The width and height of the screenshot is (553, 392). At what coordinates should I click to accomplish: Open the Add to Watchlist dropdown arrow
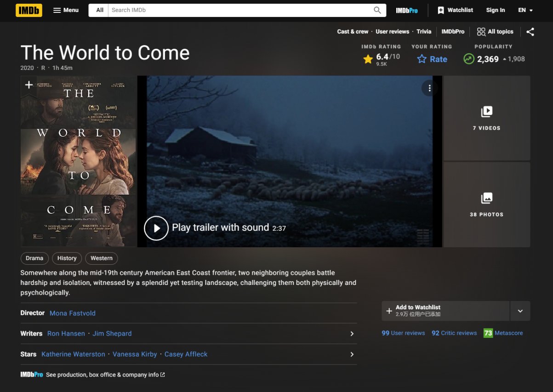coord(520,311)
